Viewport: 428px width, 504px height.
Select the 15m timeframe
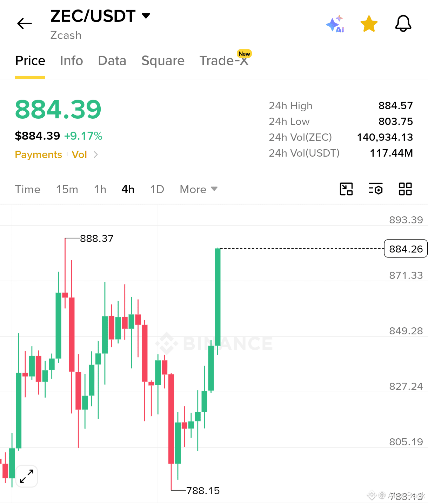tap(67, 189)
